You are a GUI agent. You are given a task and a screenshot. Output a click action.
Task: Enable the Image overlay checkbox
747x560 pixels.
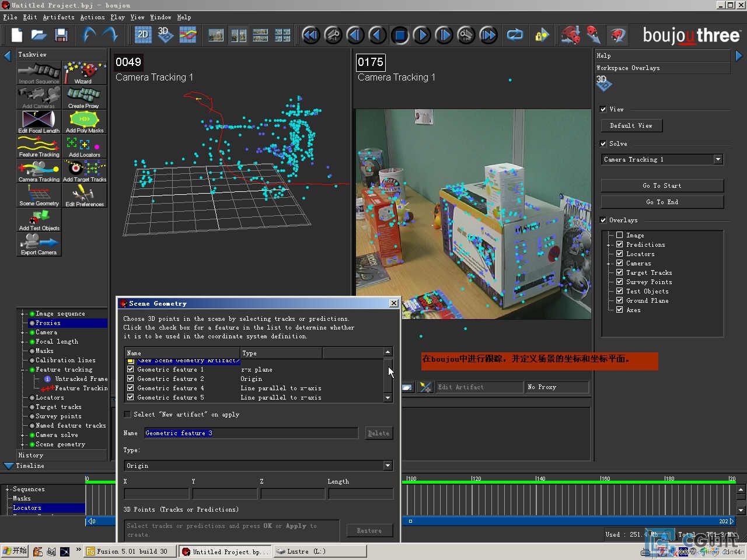[620, 235]
